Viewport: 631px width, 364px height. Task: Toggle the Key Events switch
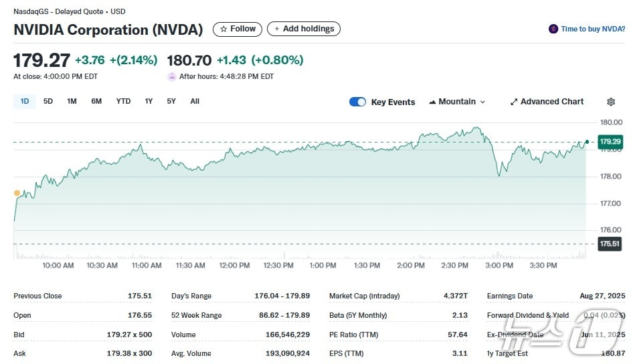pyautogui.click(x=357, y=102)
